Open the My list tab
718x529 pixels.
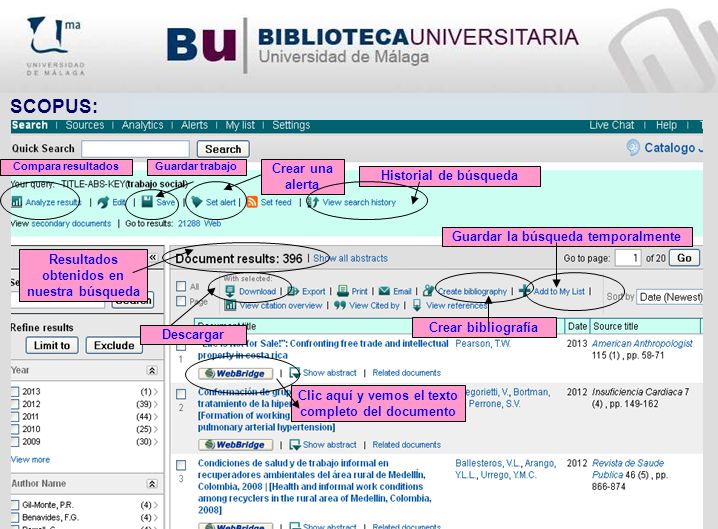[240, 125]
